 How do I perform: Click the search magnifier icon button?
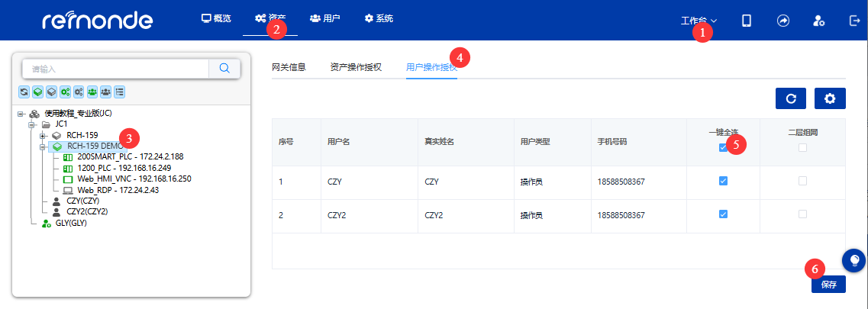click(x=224, y=69)
